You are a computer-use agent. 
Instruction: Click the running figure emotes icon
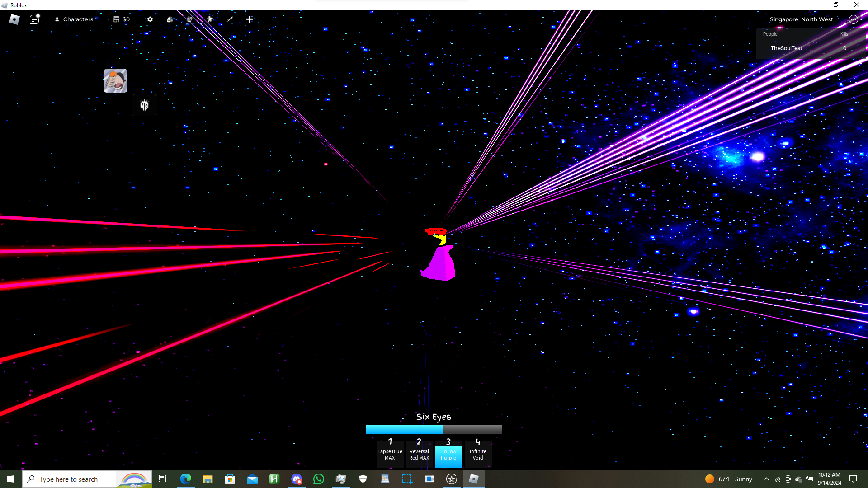(x=210, y=19)
